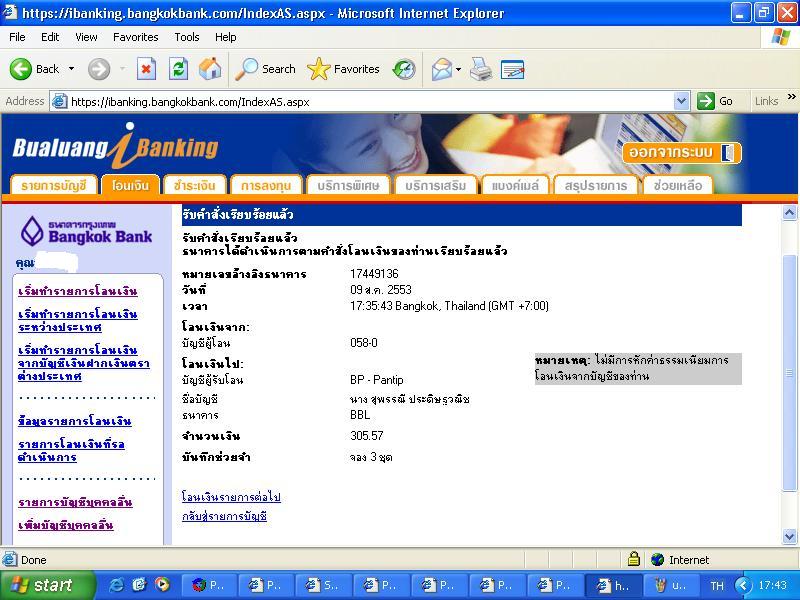Click the Back navigation arrow icon
The height and width of the screenshot is (600, 800).
[x=21, y=69]
